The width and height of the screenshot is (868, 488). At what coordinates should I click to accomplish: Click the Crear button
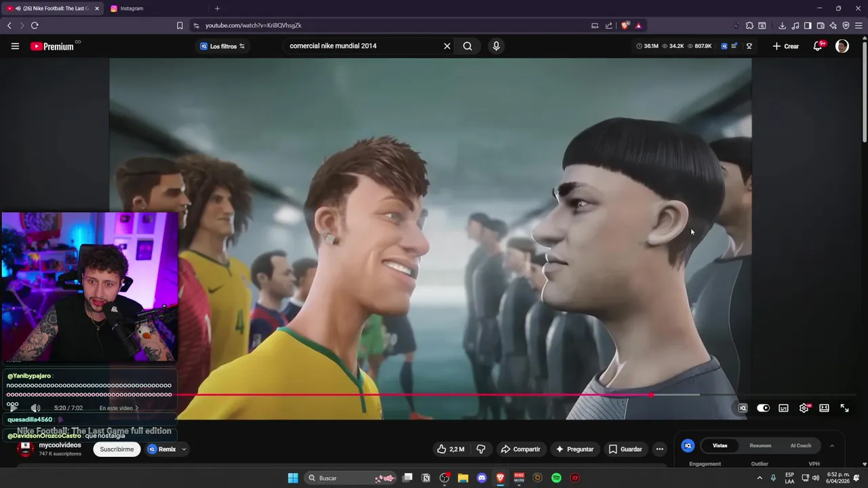pos(786,46)
